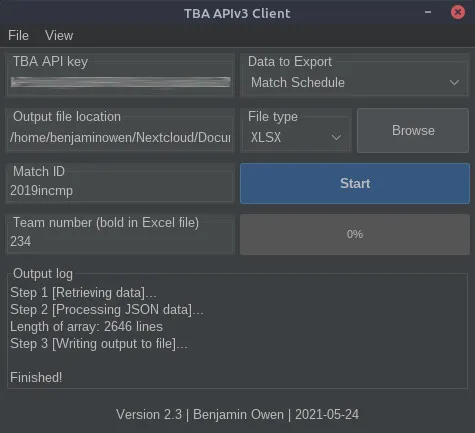Start the export with the Start button
Image resolution: width=475 pixels, height=433 pixels.
pos(355,183)
